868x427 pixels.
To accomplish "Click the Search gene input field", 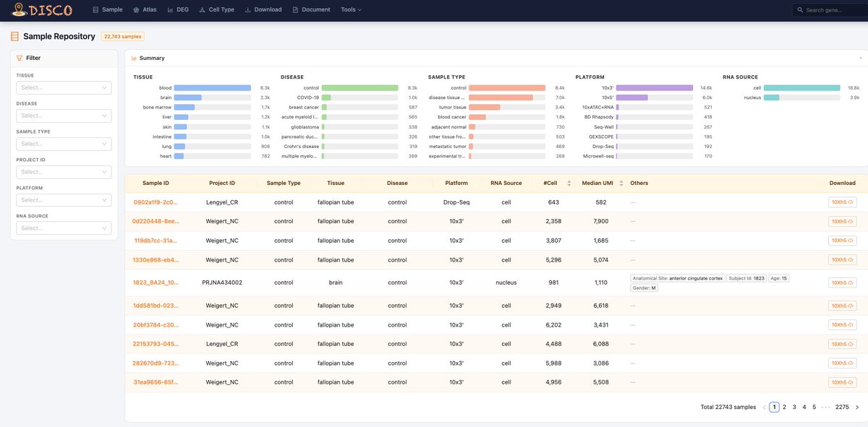I will (833, 10).
